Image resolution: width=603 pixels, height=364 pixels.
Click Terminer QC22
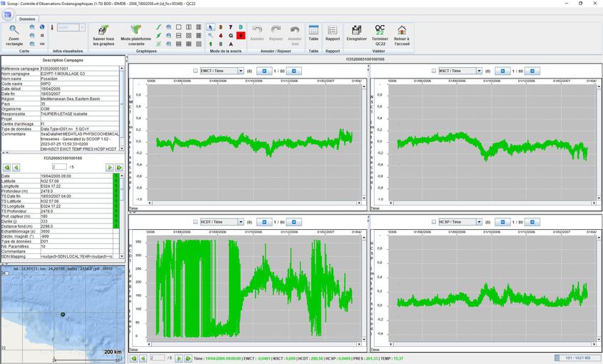pyautogui.click(x=380, y=35)
